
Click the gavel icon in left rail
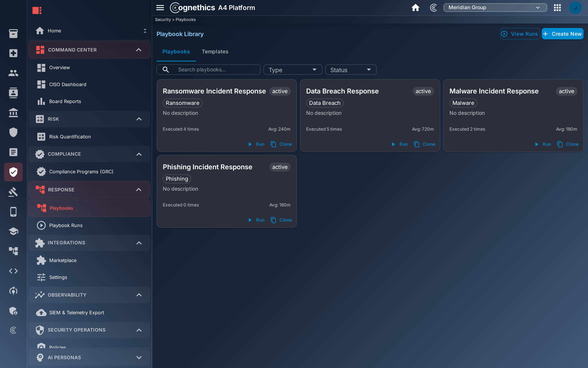[13, 192]
